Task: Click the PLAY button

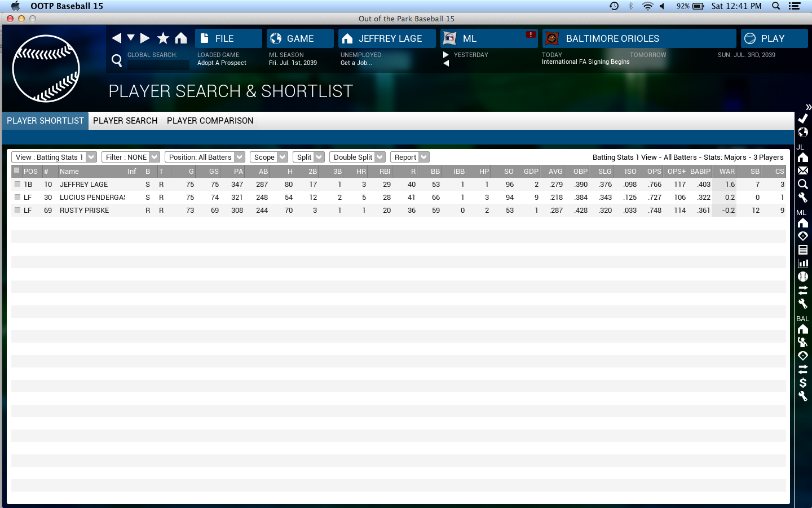Action: (x=774, y=38)
